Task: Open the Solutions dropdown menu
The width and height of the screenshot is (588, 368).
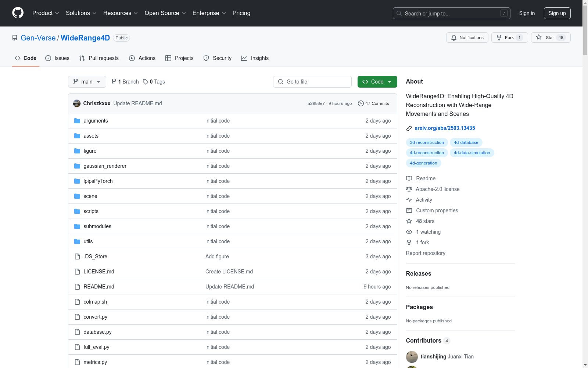Action: click(81, 13)
